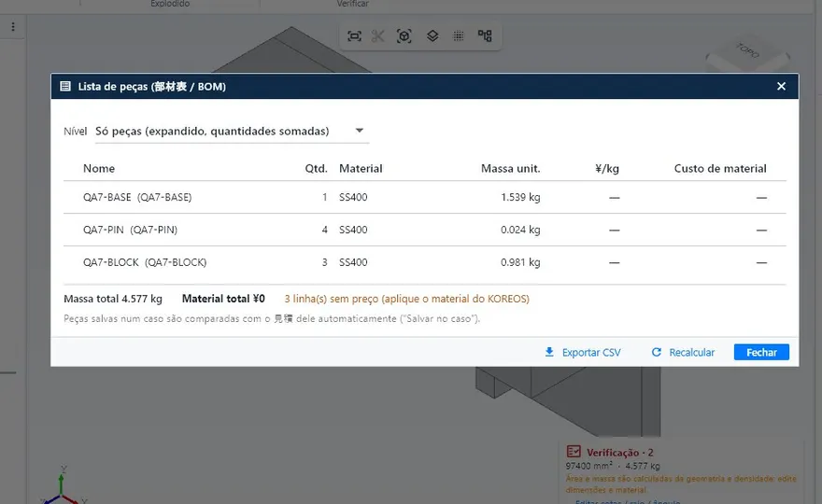Click the Massa total 4.577 kg text

click(x=113, y=299)
